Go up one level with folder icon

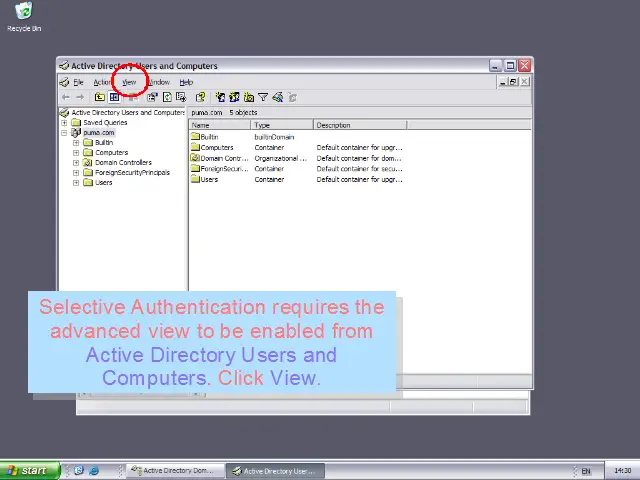pos(100,97)
